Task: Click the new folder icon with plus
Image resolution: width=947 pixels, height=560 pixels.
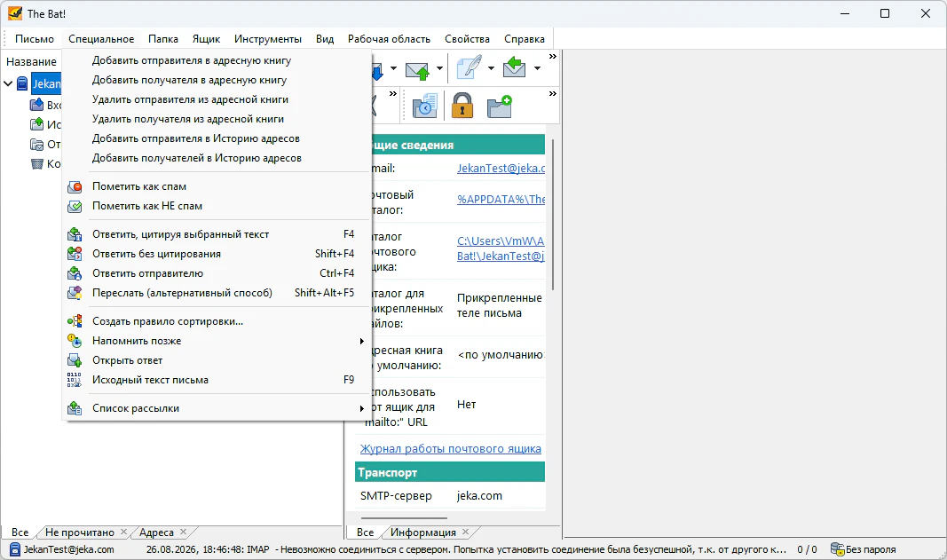Action: [500, 106]
